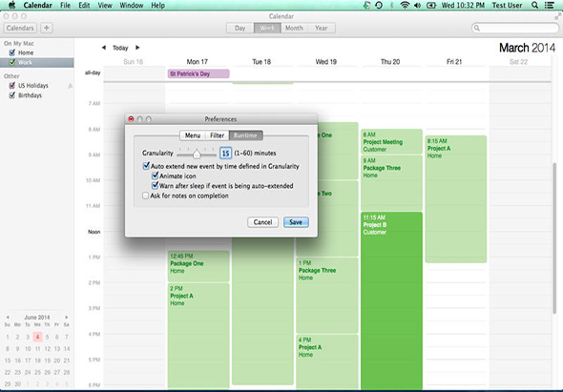Switch to Day view
Viewport: 563px width, 392px height.
point(240,28)
